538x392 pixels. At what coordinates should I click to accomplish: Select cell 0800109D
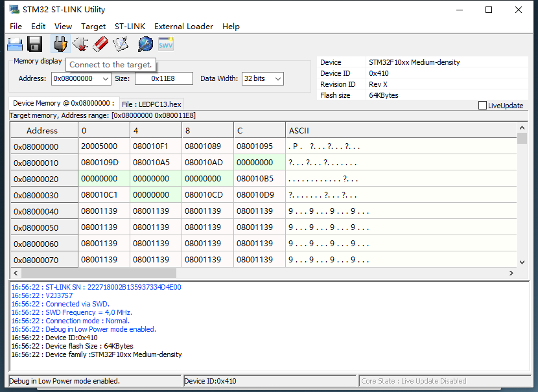click(x=104, y=163)
